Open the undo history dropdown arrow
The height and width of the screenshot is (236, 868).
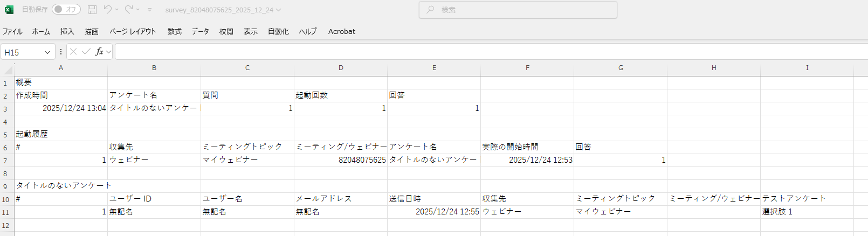tap(116, 10)
